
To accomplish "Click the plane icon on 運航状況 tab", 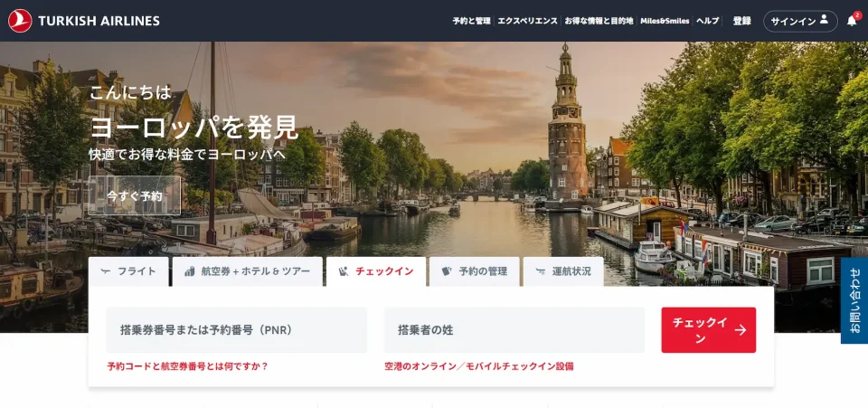I will [541, 271].
